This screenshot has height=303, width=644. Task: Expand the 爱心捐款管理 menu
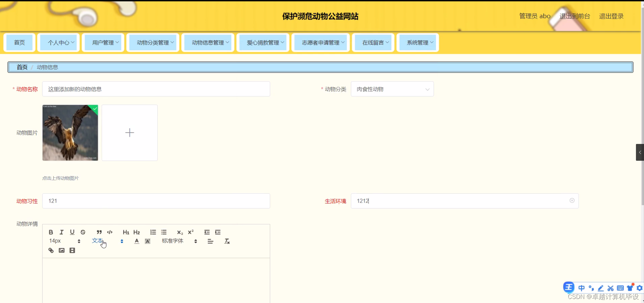click(x=263, y=43)
